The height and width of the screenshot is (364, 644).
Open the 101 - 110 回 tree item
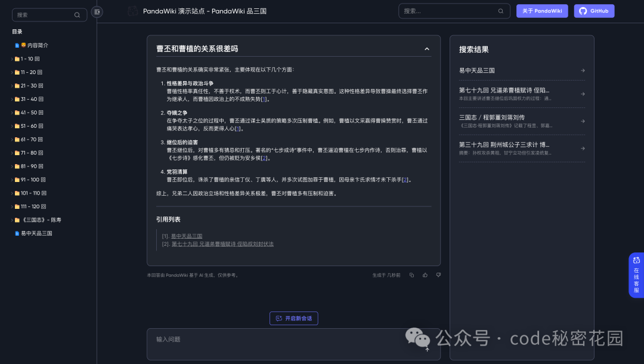point(33,193)
